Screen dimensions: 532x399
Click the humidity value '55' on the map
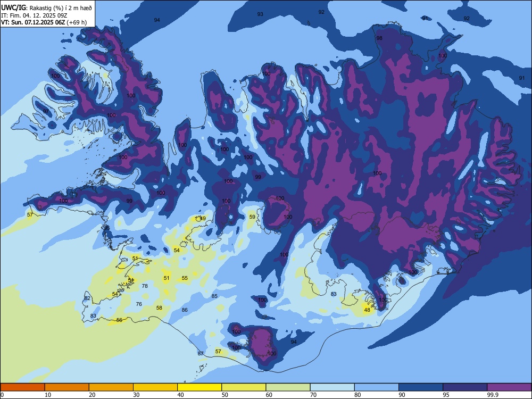click(185, 278)
